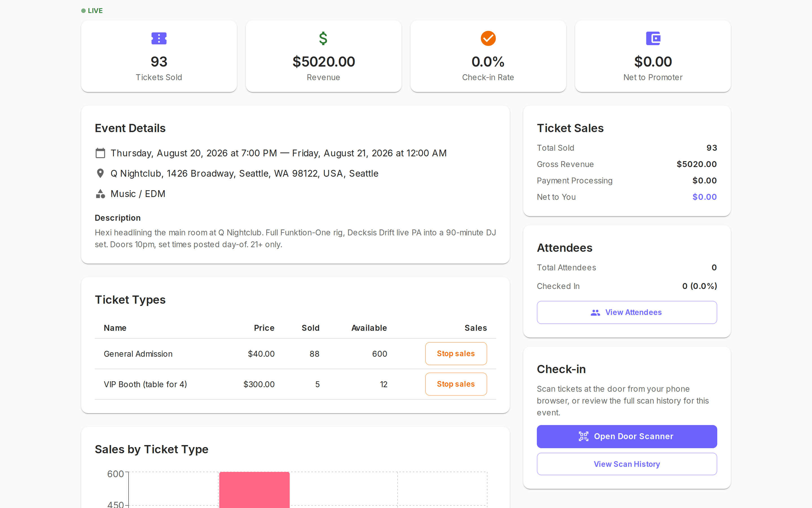This screenshot has height=508, width=812.
Task: Click the Tickets Sold ticket icon
Action: (x=159, y=38)
